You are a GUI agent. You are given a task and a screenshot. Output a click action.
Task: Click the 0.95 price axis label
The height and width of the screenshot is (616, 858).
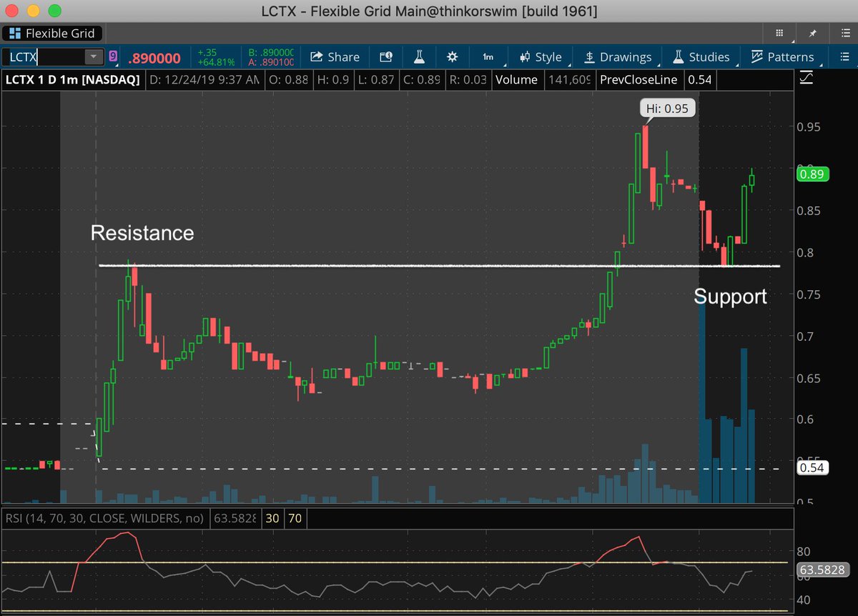coord(809,127)
